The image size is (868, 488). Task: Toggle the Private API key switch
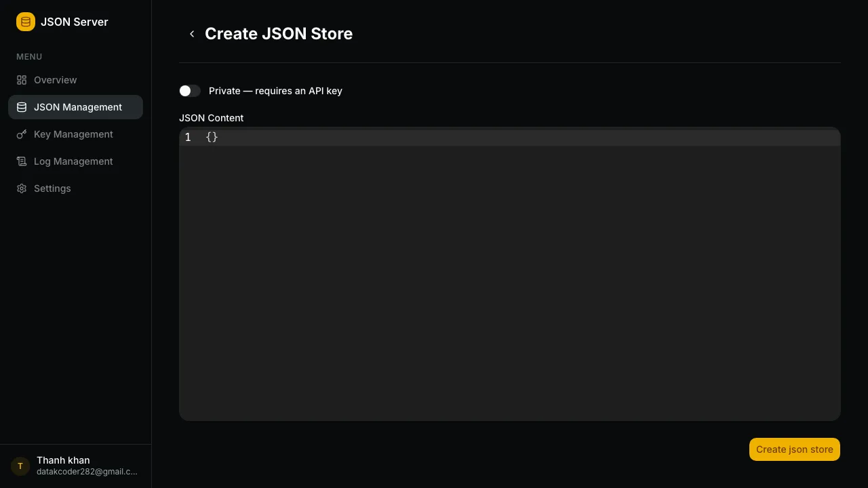(190, 91)
